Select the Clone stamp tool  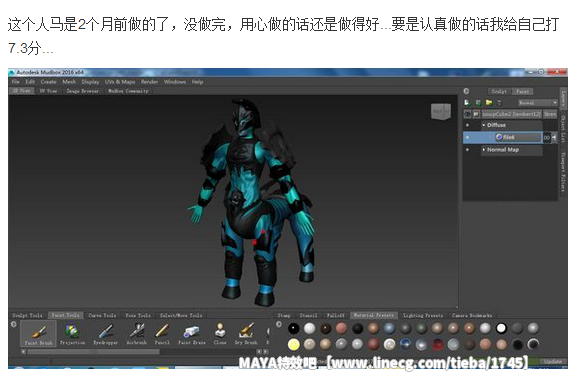[x=220, y=334]
